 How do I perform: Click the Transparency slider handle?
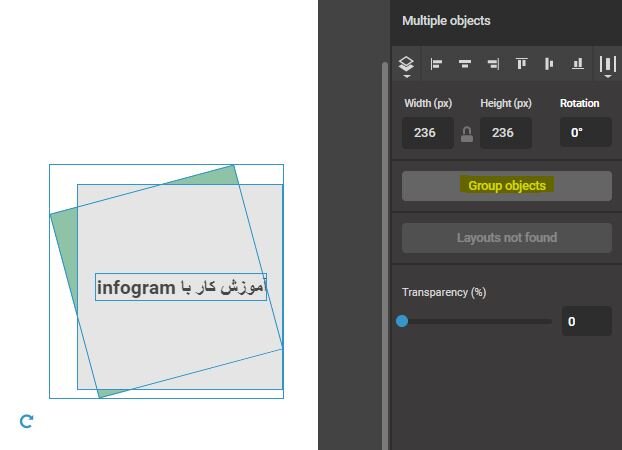(402, 321)
